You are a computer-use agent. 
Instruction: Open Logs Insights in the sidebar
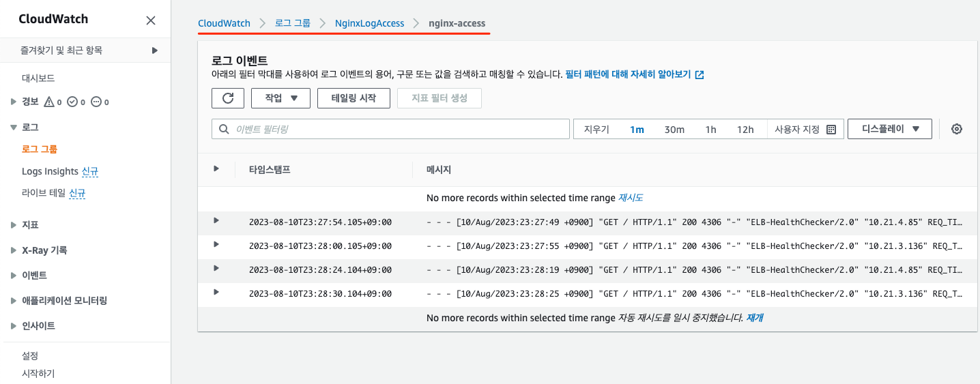click(50, 171)
